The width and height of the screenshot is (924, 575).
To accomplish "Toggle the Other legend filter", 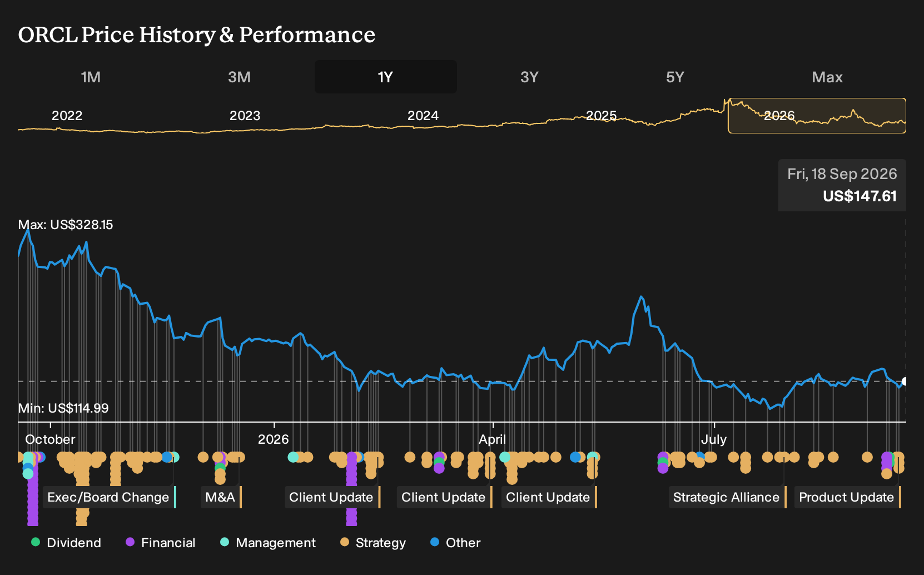I will pos(455,543).
